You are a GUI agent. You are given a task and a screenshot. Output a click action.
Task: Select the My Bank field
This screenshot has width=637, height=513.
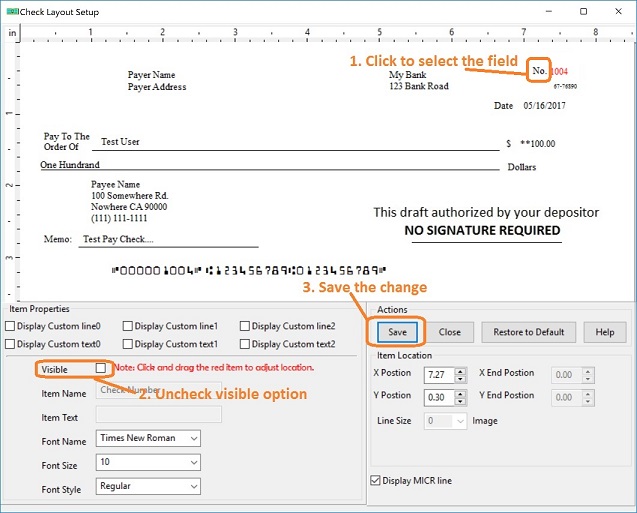click(x=407, y=75)
